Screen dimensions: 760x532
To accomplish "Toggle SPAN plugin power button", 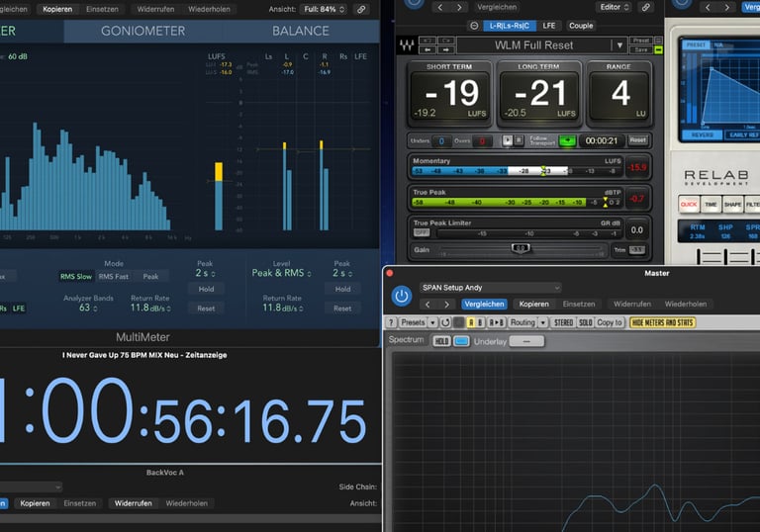I will pyautogui.click(x=402, y=296).
